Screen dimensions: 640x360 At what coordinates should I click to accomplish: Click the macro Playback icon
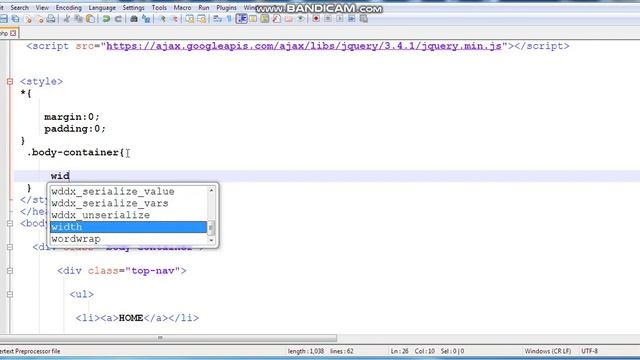(x=340, y=19)
